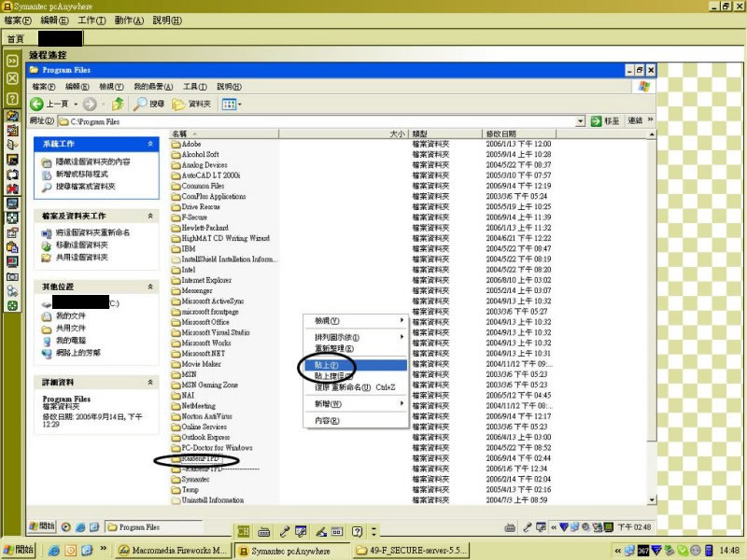Click the clipboard transfer icon in pcAnywhere sidebar
747x560 pixels.
coord(12,247)
